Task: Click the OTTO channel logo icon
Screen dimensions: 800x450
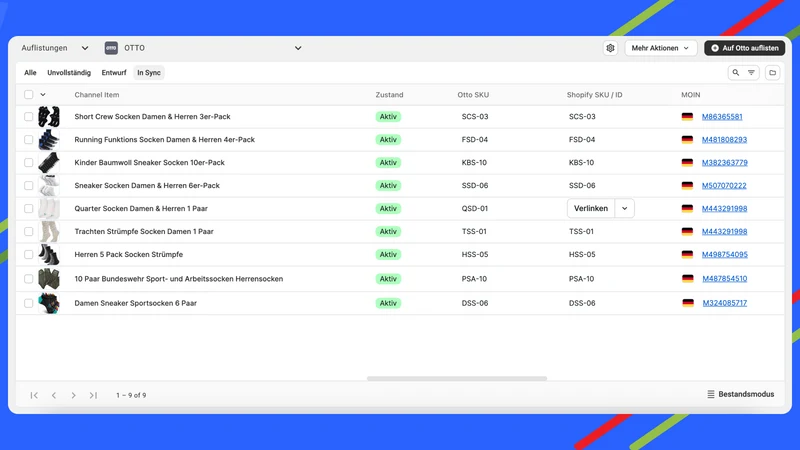Action: pos(111,48)
